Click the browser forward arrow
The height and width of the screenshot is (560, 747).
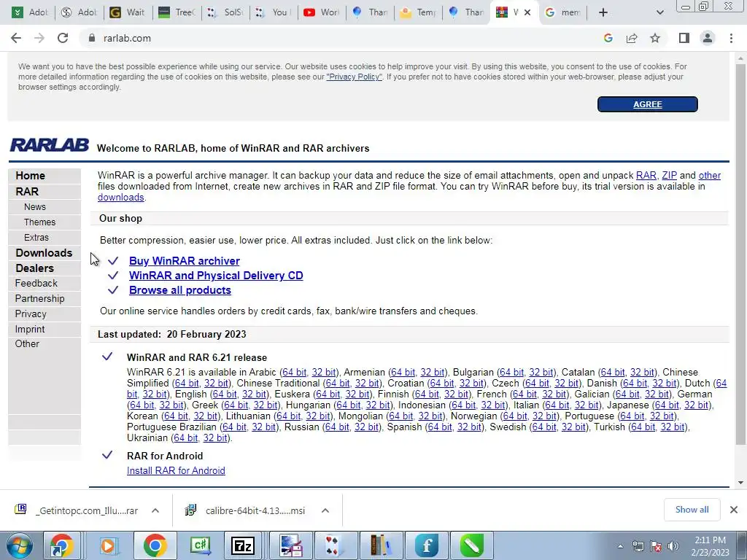[x=39, y=38]
